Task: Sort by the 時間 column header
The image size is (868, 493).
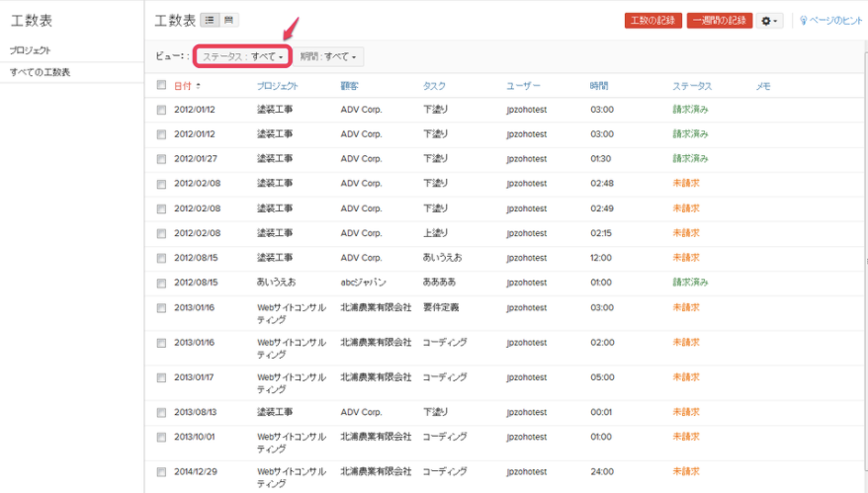Action: coord(599,86)
